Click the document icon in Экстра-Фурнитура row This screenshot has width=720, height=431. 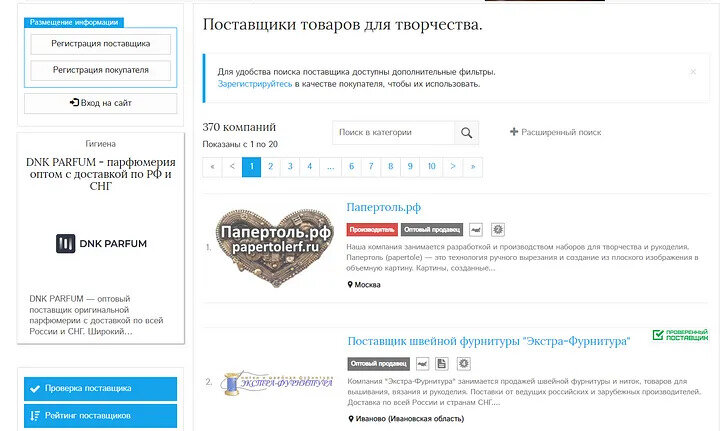click(442, 364)
